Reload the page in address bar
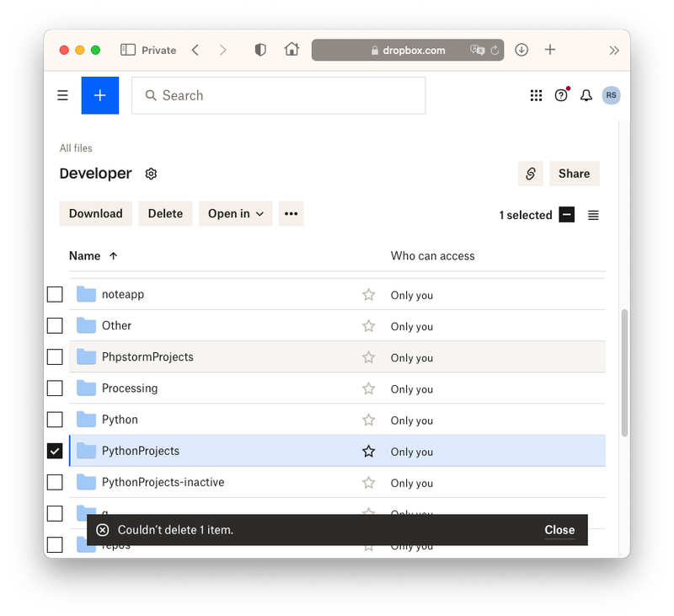The image size is (674, 616). [x=495, y=51]
